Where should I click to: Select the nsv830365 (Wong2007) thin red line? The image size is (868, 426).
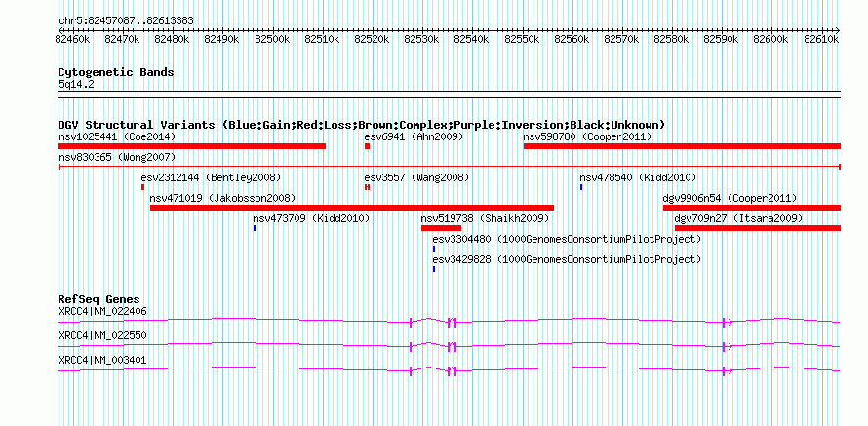coord(450,167)
